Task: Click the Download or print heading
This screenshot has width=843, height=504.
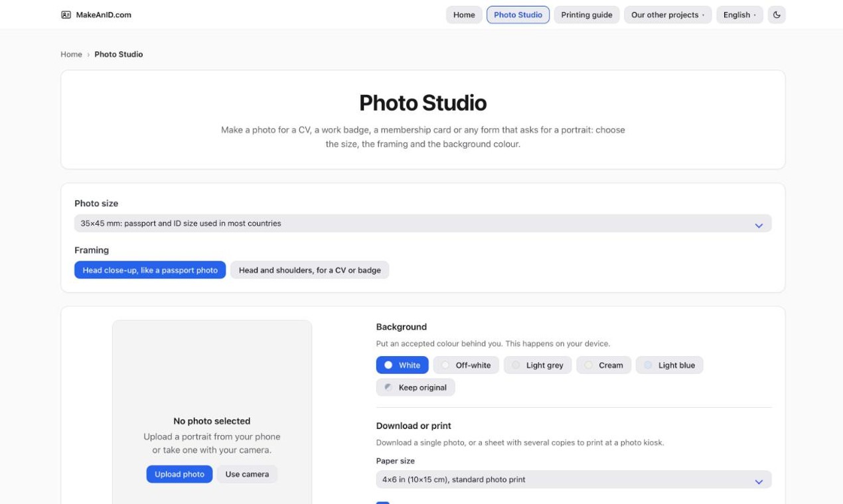Action: tap(414, 426)
